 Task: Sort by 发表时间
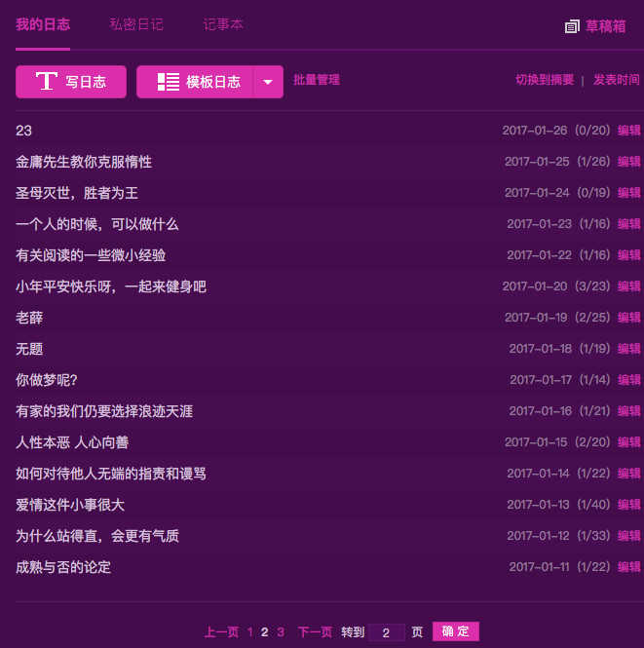[617, 80]
